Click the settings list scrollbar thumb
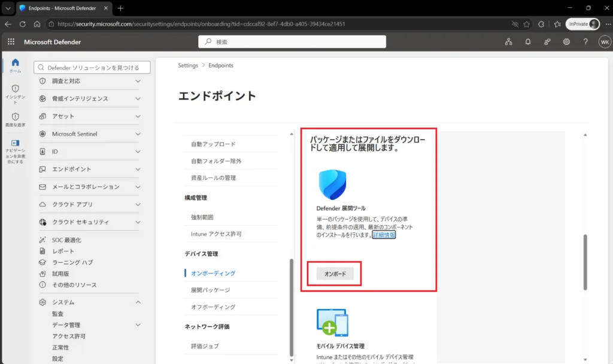 tap(292, 307)
